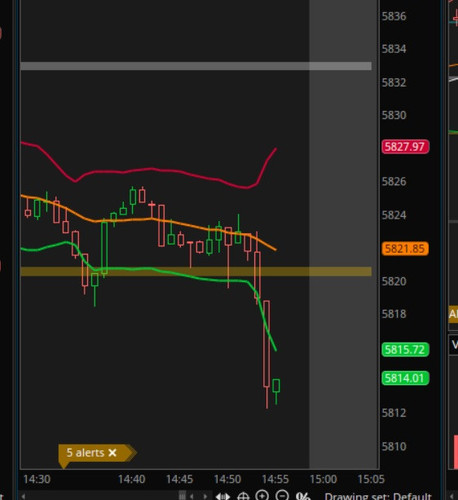Click the 15:05 time axis label
The image size is (458, 500).
[371, 479]
